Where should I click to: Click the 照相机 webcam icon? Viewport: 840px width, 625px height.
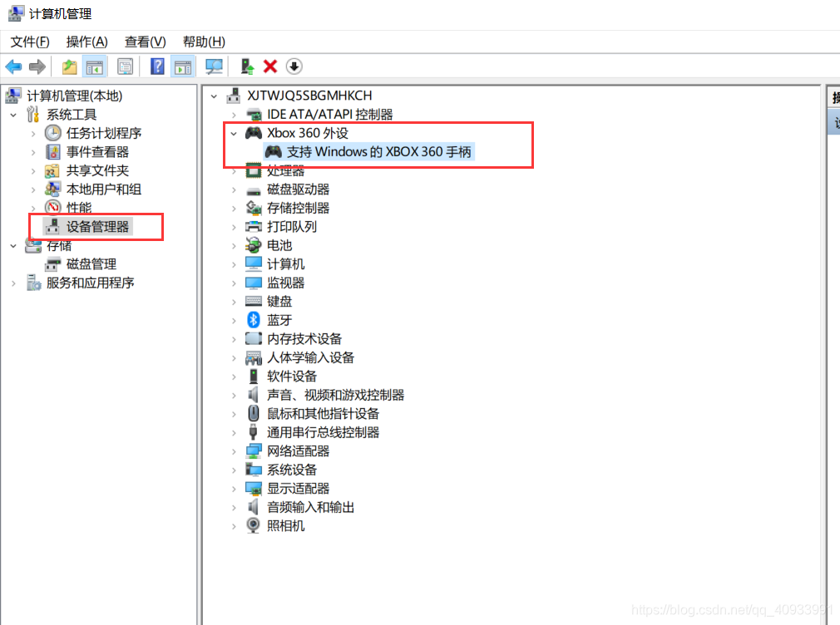click(x=254, y=525)
